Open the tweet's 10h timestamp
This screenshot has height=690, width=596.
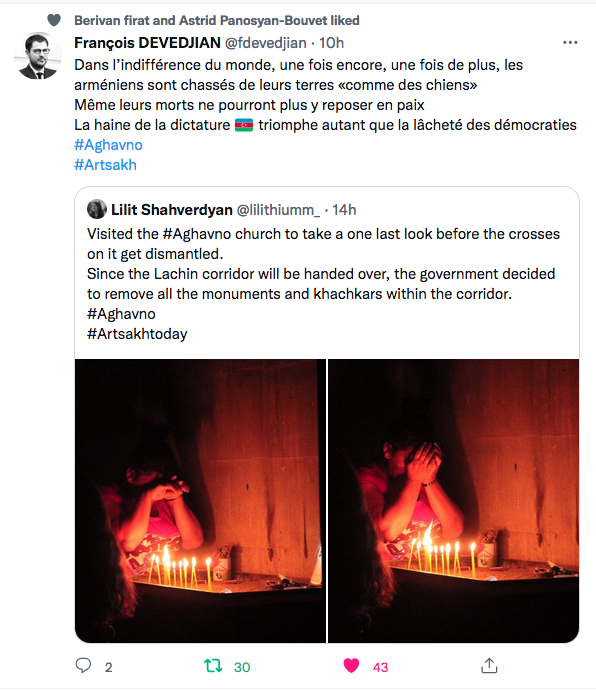[331, 43]
